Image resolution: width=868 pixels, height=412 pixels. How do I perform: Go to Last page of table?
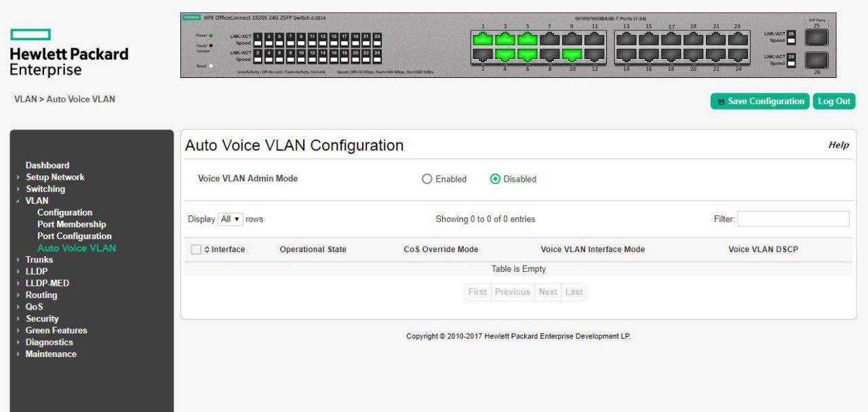click(x=574, y=292)
